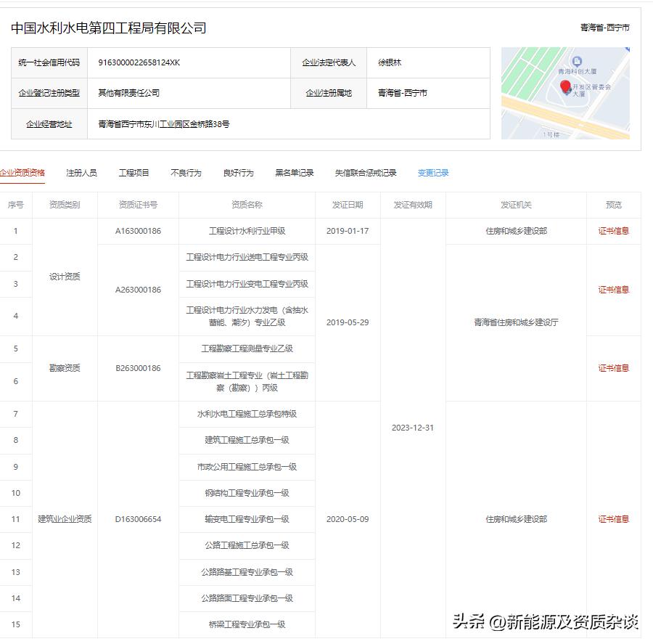Open 证书信息 for design qualification A263000186

click(x=613, y=289)
